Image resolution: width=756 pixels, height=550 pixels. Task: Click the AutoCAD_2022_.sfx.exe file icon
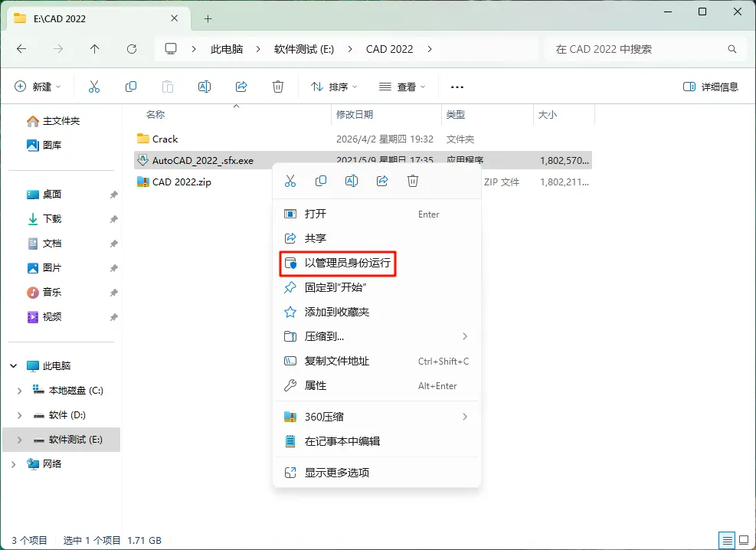click(142, 160)
